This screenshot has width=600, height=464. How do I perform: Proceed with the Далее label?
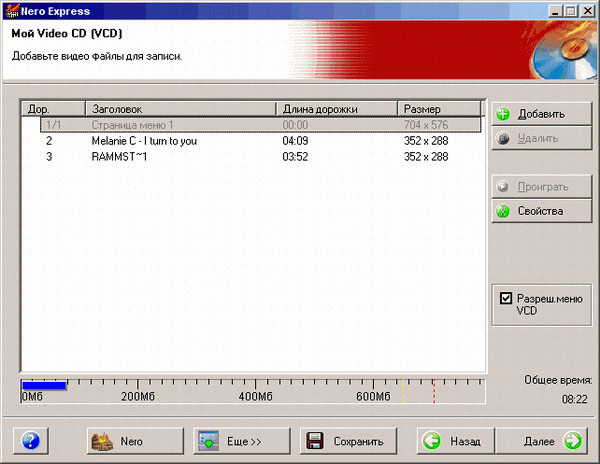point(539,441)
